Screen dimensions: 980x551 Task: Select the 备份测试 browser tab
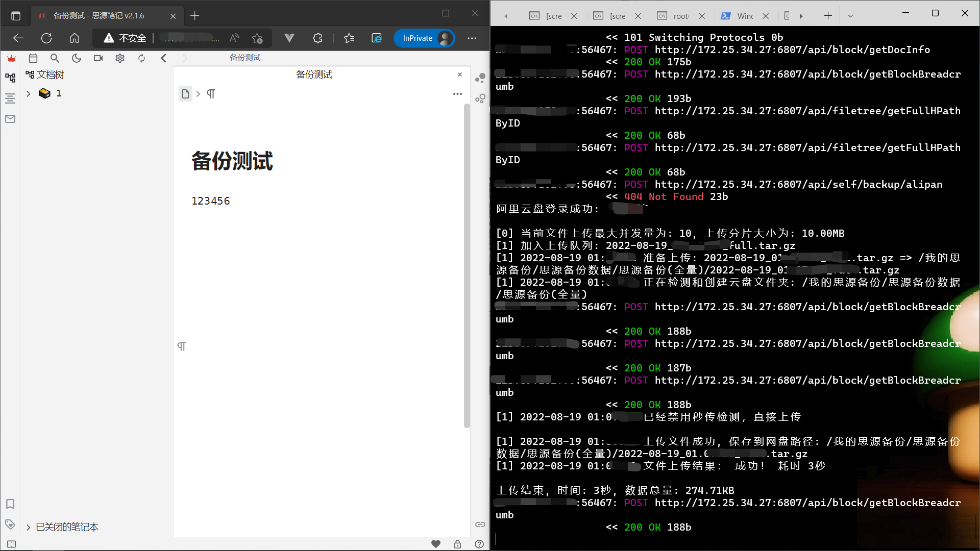click(100, 16)
